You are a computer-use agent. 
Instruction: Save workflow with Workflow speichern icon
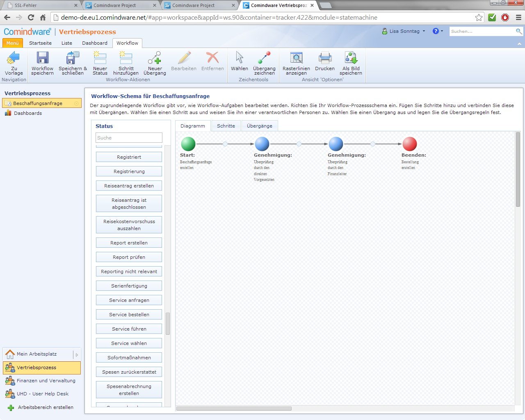tap(42, 58)
